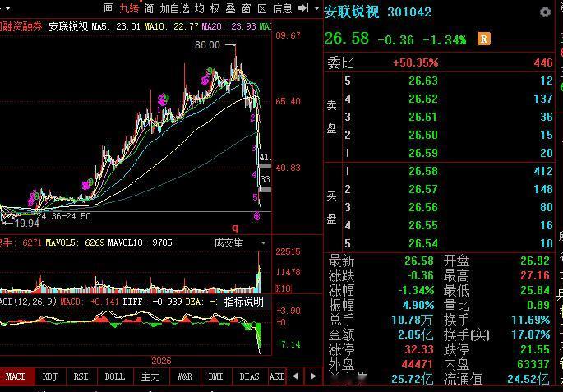Select sell level 5 price 26.63
Screen dimensions: 563x392
coord(423,81)
